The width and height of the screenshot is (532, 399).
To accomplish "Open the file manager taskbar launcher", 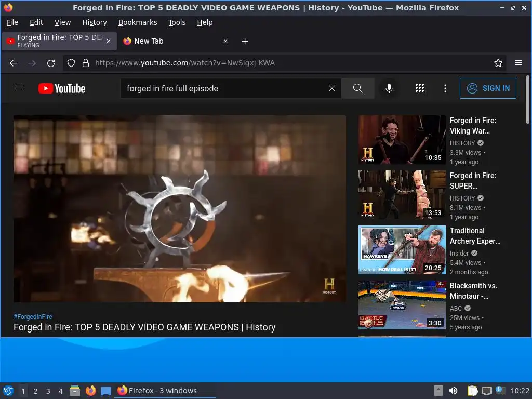I will [x=75, y=391].
